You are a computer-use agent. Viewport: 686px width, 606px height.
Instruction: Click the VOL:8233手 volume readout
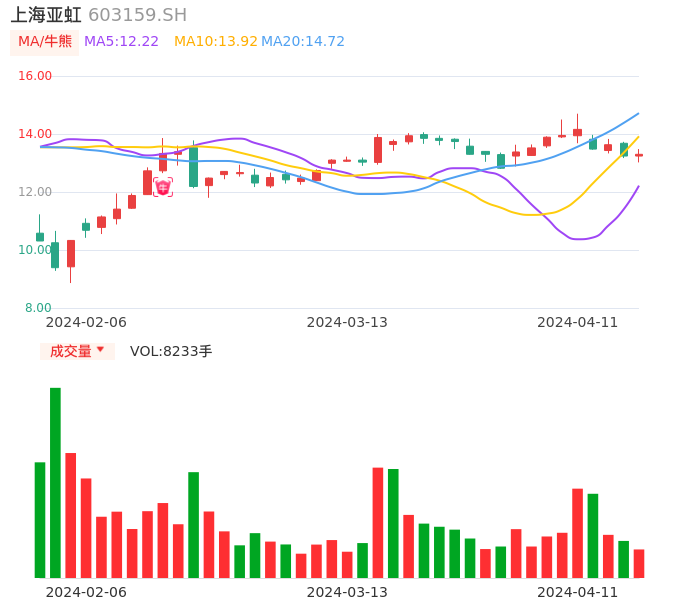171,351
